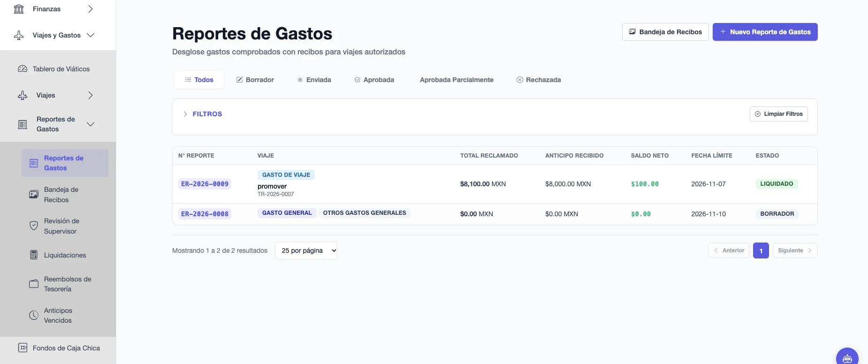Open Liquidaciones in the sidebar
This screenshot has width=868, height=364.
(65, 255)
